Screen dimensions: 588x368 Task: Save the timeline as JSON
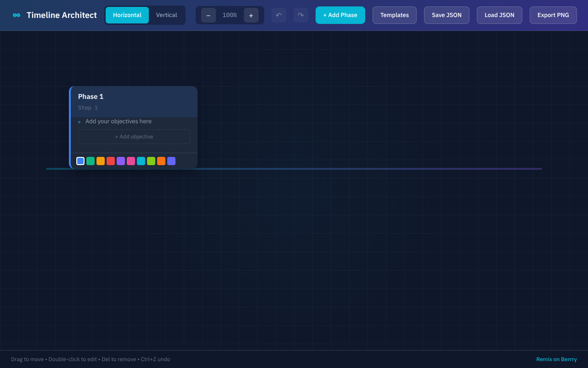446,15
